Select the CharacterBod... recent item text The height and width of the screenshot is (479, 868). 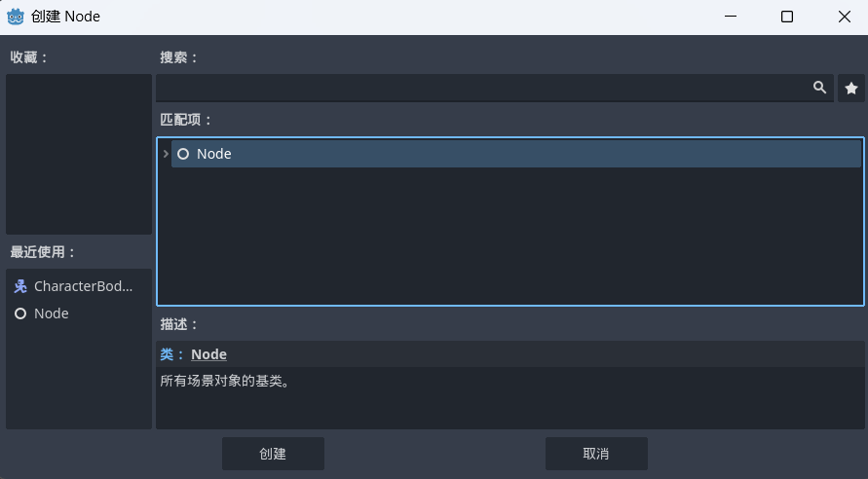tap(83, 286)
